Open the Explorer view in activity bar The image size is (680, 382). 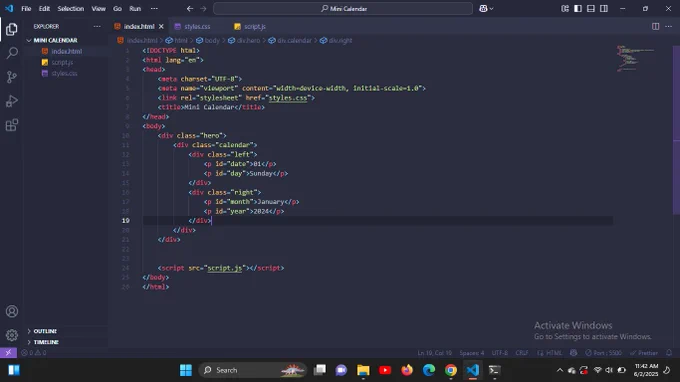[x=12, y=29]
